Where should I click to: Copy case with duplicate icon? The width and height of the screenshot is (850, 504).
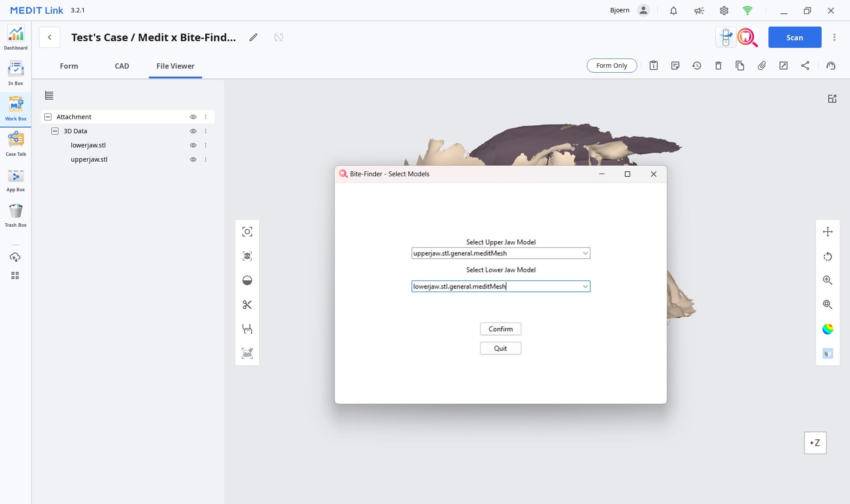point(740,66)
